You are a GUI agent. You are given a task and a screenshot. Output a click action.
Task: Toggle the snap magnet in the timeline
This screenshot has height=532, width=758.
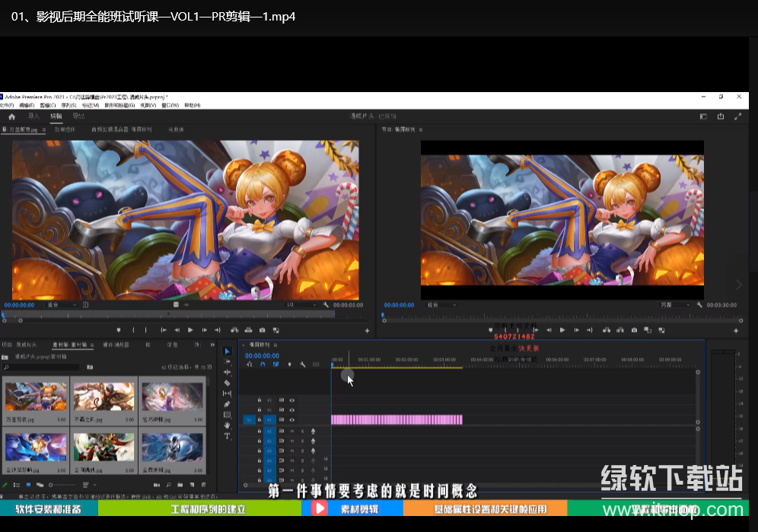coord(263,365)
